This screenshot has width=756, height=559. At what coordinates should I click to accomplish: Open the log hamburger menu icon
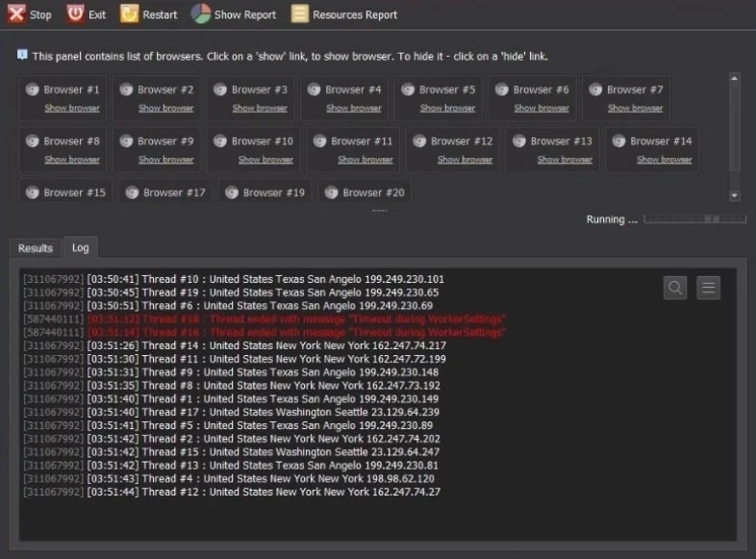click(708, 288)
